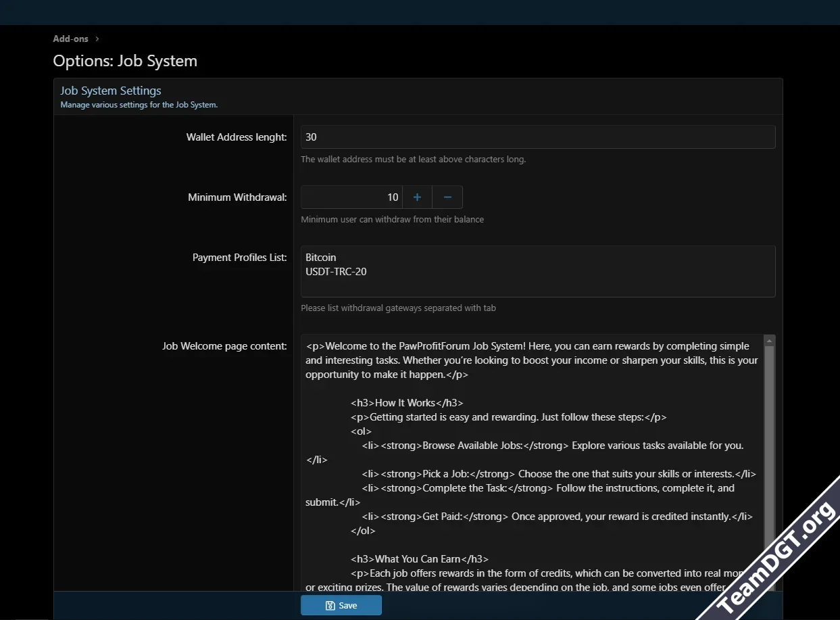Click the 'How It Works' heading line
Screen dimensions: 840x620
coord(406,403)
